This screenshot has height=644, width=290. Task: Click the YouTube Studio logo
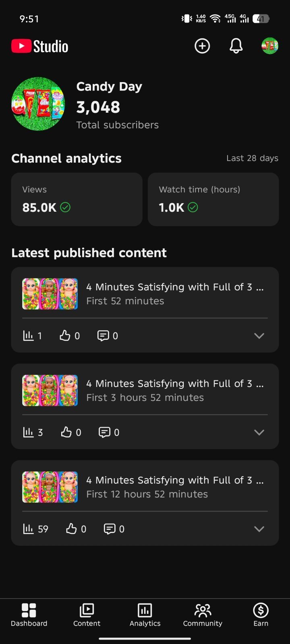click(x=40, y=46)
